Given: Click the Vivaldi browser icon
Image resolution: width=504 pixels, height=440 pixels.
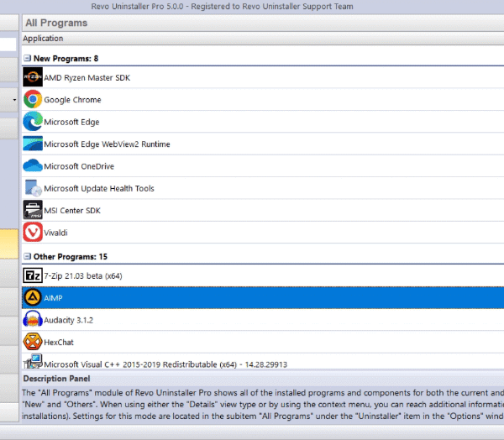Looking at the screenshot, I should 33,232.
